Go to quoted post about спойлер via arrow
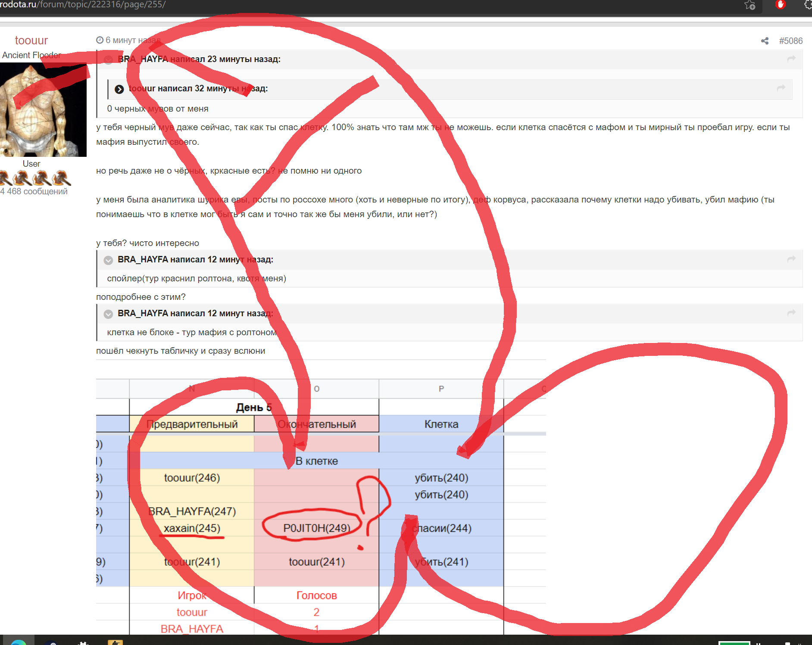 pyautogui.click(x=791, y=259)
